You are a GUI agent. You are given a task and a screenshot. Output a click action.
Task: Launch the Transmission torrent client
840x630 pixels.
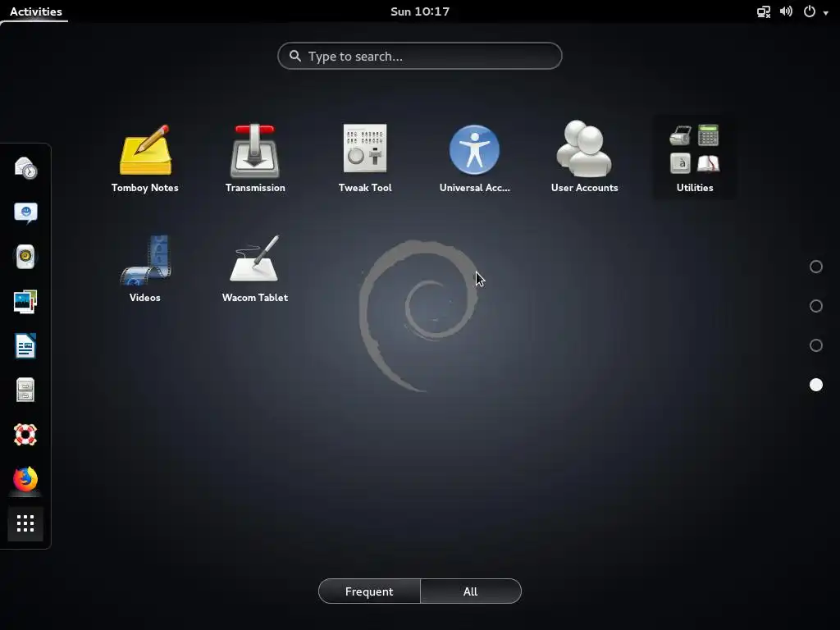tap(255, 151)
